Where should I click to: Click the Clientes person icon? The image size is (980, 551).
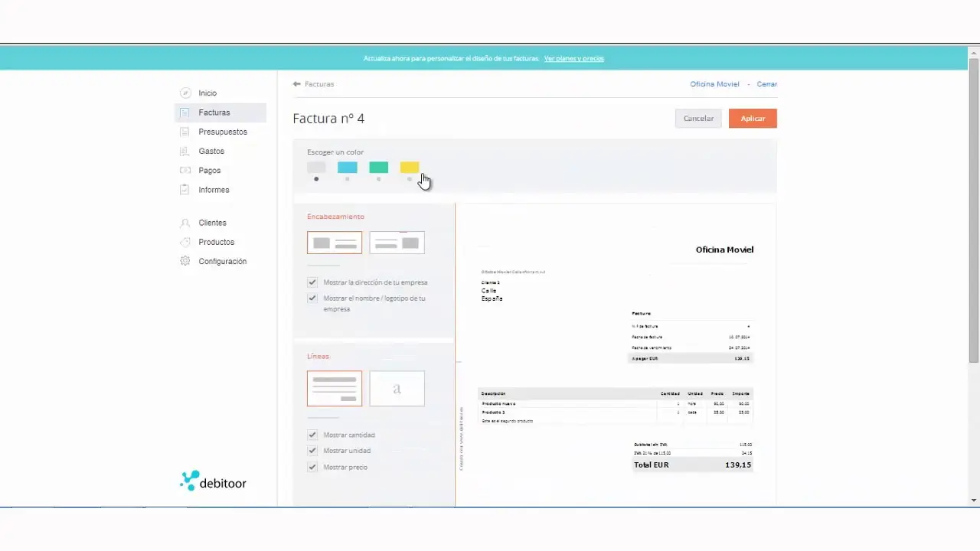(x=185, y=223)
